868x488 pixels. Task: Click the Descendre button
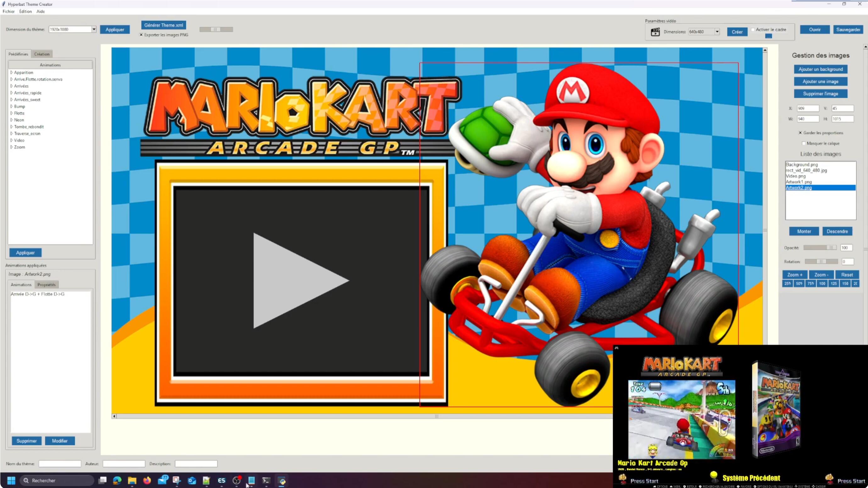pos(837,231)
